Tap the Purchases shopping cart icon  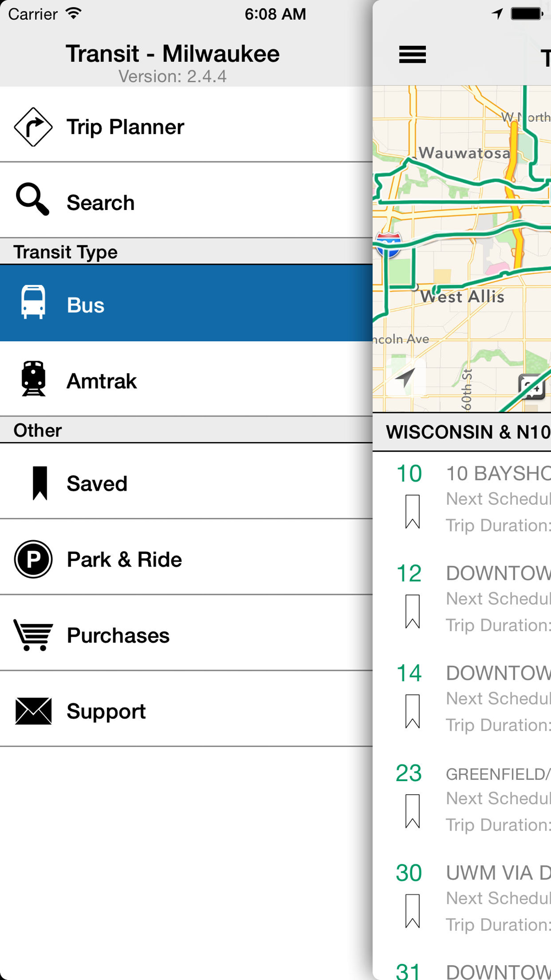33,635
